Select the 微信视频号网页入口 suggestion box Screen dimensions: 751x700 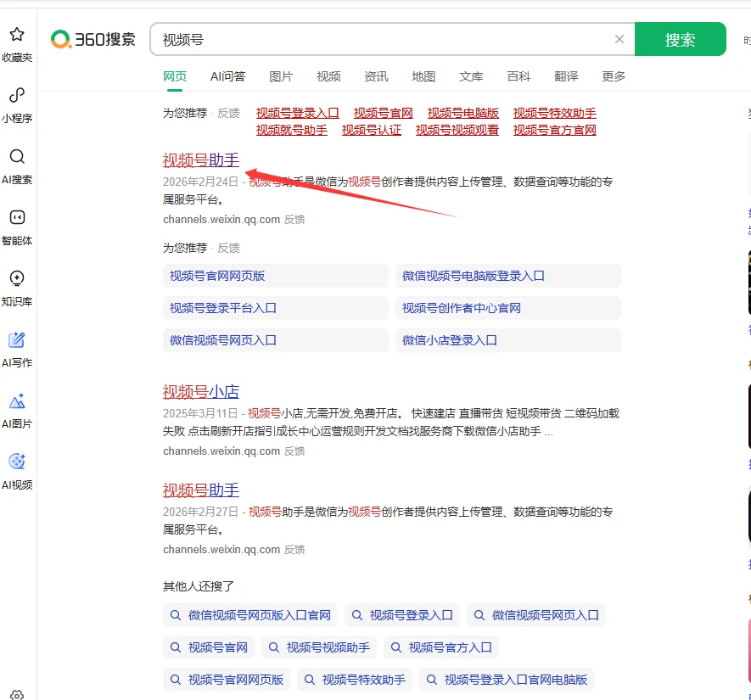coord(276,340)
